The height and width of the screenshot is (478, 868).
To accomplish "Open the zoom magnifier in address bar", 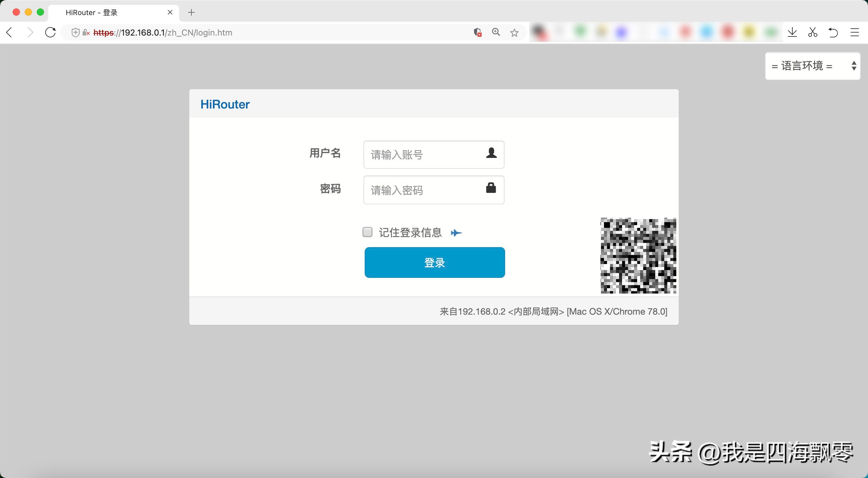I will pos(496,32).
